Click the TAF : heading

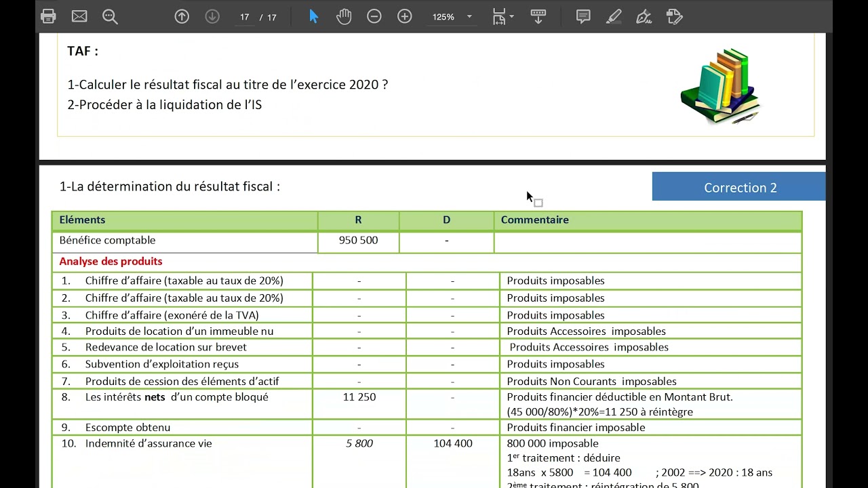[x=83, y=51]
